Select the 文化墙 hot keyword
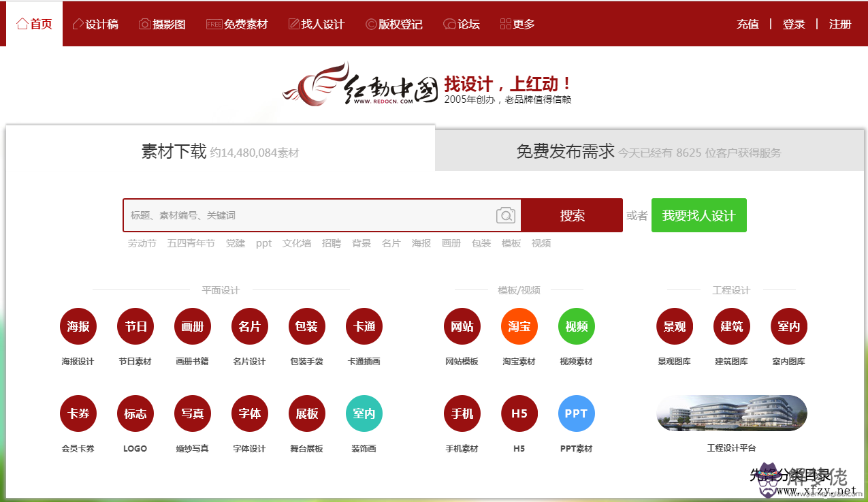 click(x=297, y=243)
